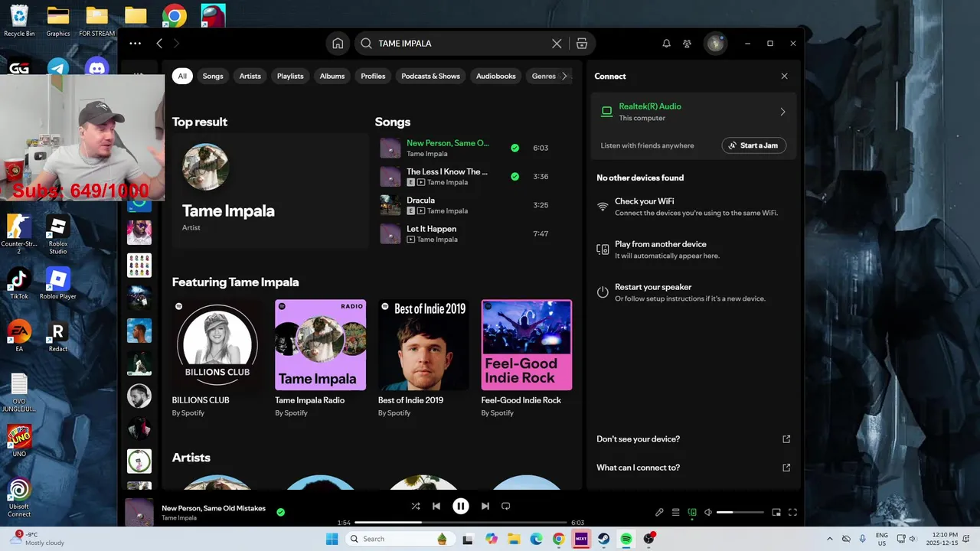Go back with the left navigation arrow

[x=159, y=44]
